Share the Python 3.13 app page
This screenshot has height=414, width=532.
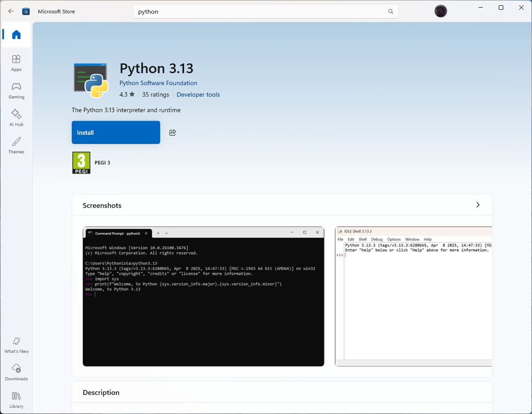172,132
